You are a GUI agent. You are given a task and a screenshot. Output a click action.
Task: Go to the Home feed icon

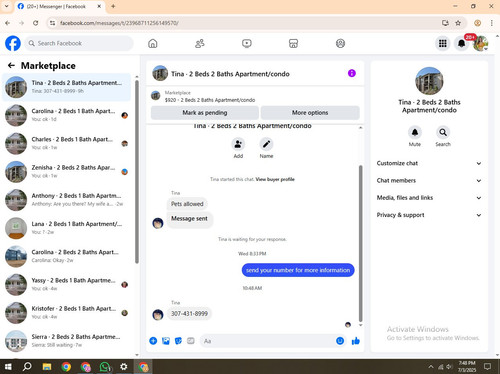[153, 43]
